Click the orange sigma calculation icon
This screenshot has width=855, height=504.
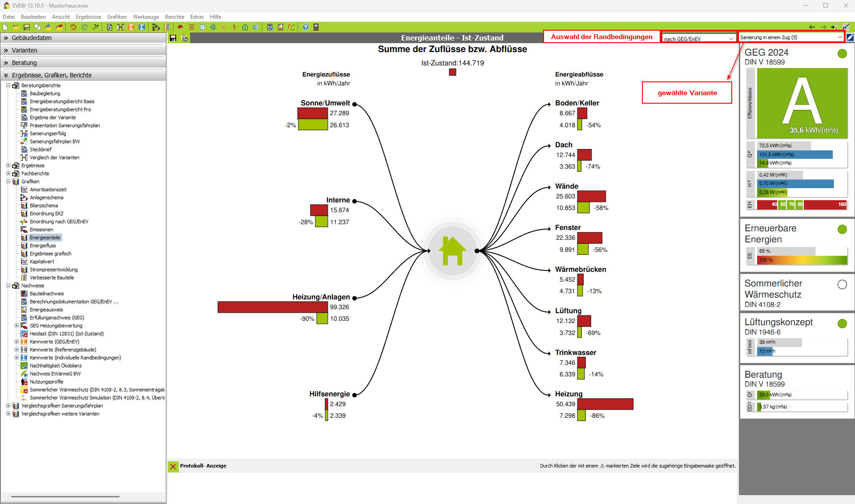tap(131, 27)
